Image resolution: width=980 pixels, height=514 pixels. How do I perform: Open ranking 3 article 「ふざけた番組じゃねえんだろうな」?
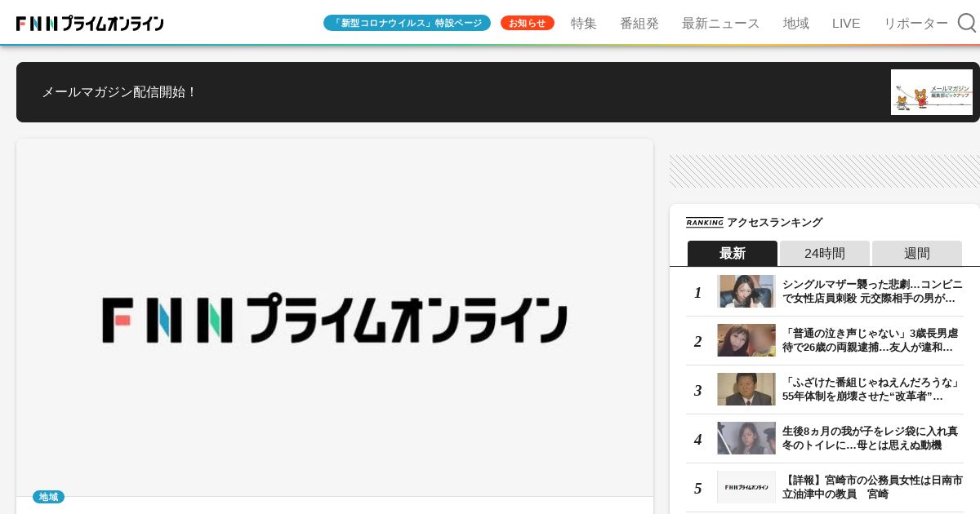[872, 389]
